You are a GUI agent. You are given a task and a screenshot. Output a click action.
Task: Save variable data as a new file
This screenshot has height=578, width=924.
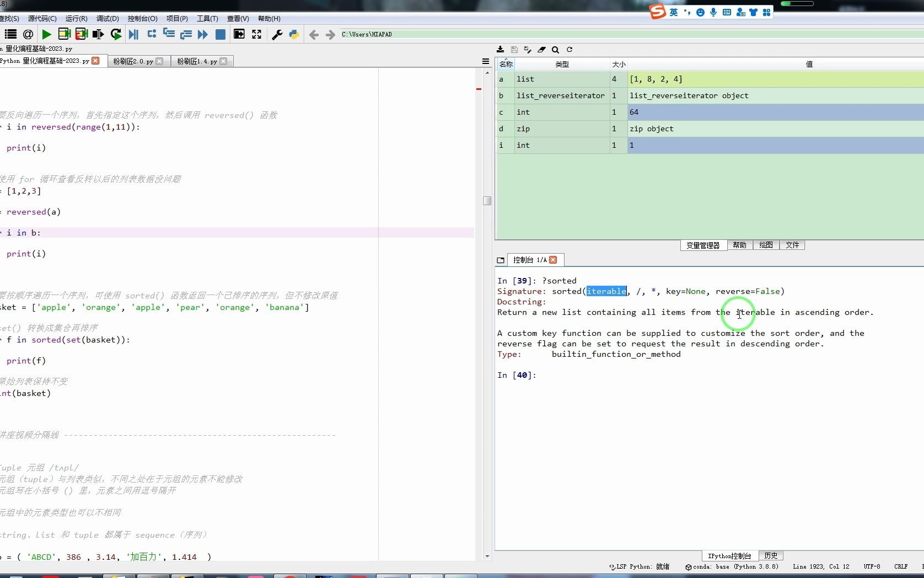point(528,50)
